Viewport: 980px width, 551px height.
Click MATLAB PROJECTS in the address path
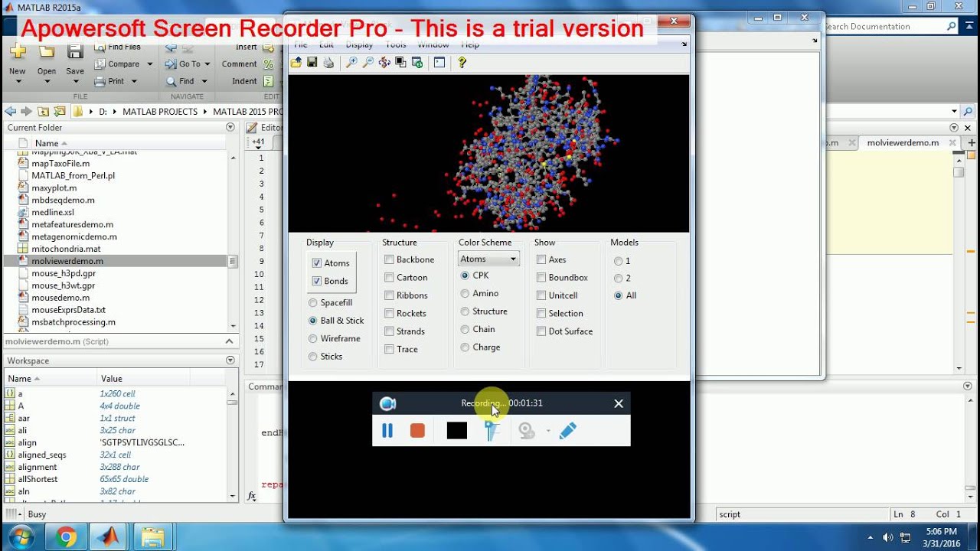(x=160, y=112)
